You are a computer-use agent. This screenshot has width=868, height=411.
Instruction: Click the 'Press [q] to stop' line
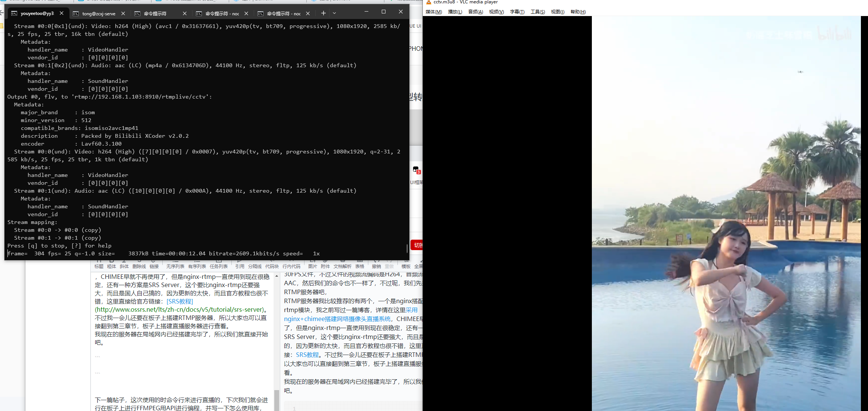tap(59, 246)
